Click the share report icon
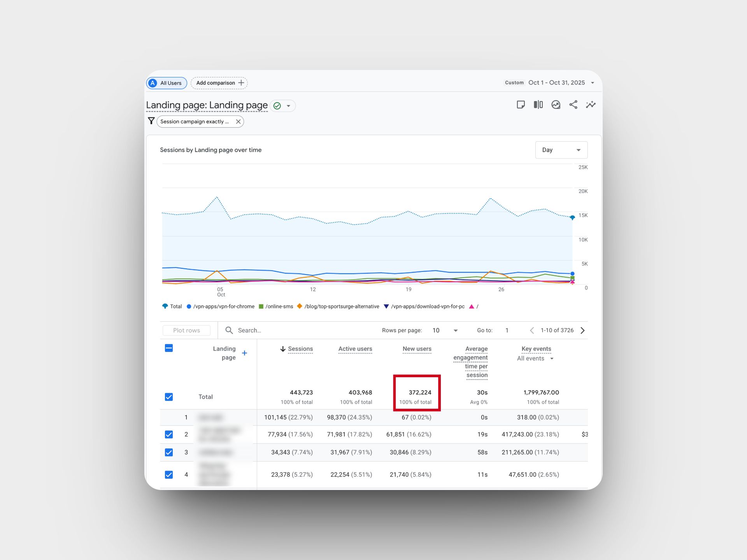The height and width of the screenshot is (560, 747). [573, 105]
